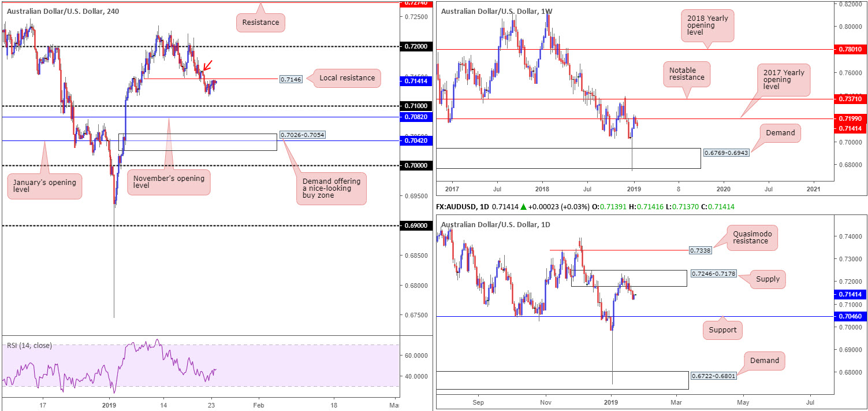Click the 'Supply' callout on daily chart
The image size is (868, 411).
768,279
